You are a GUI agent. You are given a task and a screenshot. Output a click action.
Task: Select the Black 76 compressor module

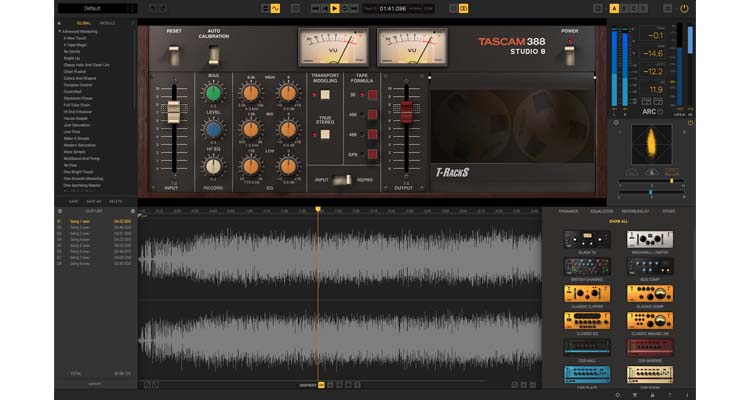(x=587, y=240)
